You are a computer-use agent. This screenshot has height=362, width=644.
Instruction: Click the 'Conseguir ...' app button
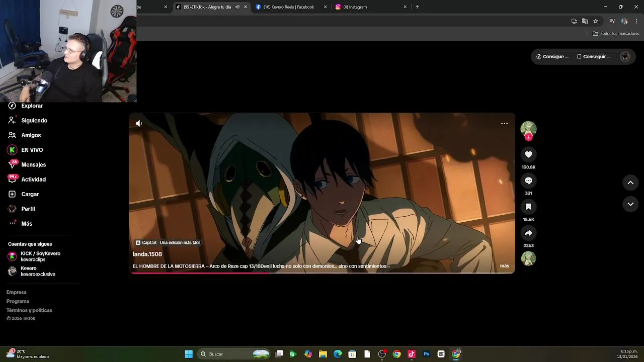594,57
